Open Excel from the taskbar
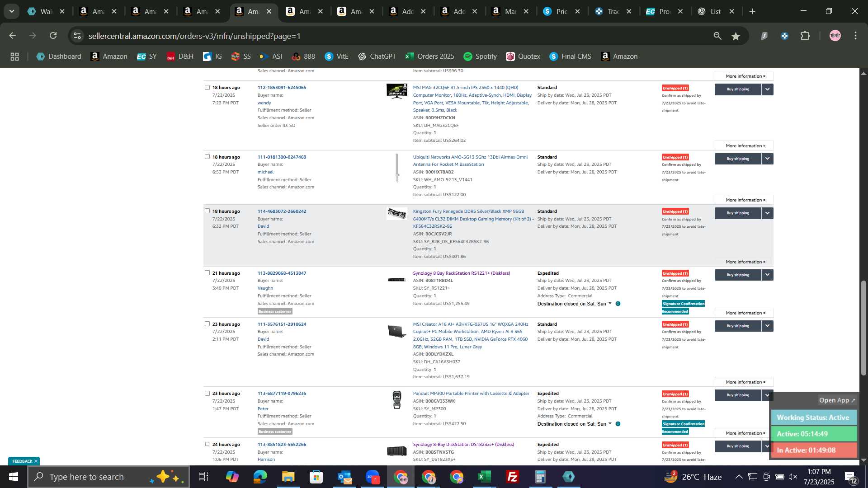The image size is (868, 488). (484, 477)
